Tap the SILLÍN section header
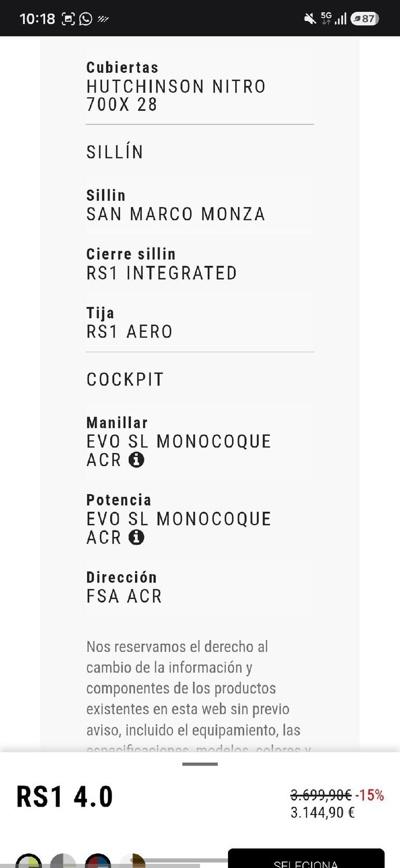 [x=115, y=152]
